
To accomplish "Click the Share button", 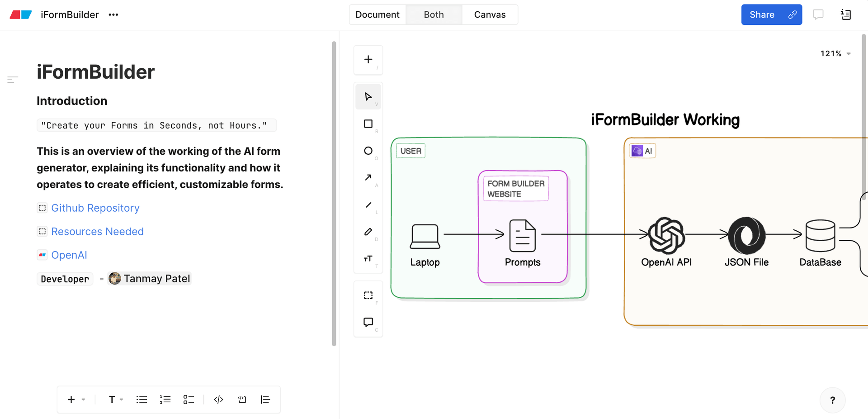I will [x=762, y=14].
